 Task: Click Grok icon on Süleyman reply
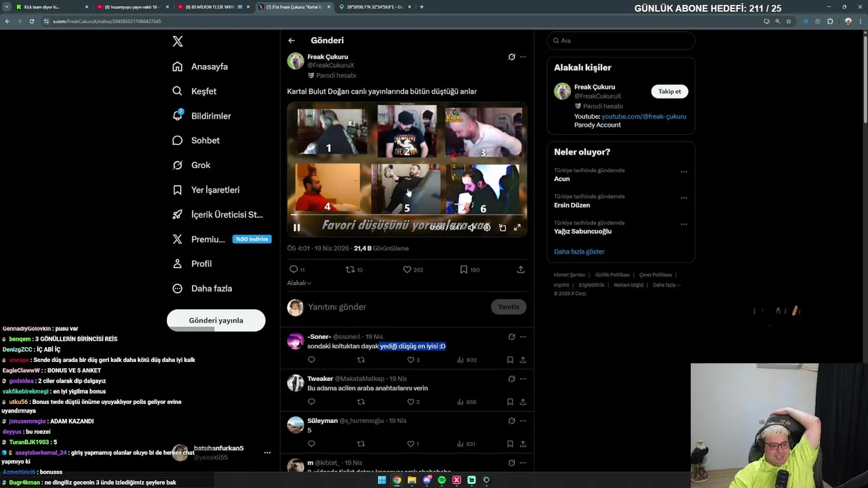coord(511,421)
